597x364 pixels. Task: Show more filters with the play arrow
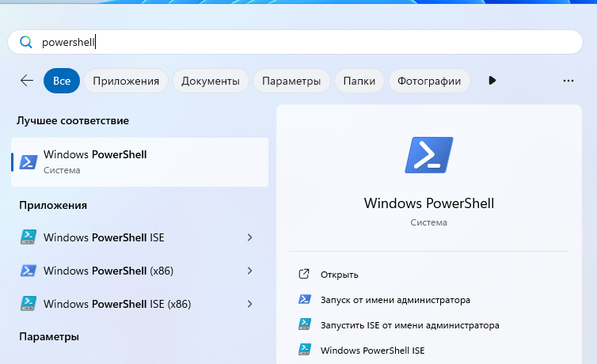(492, 81)
